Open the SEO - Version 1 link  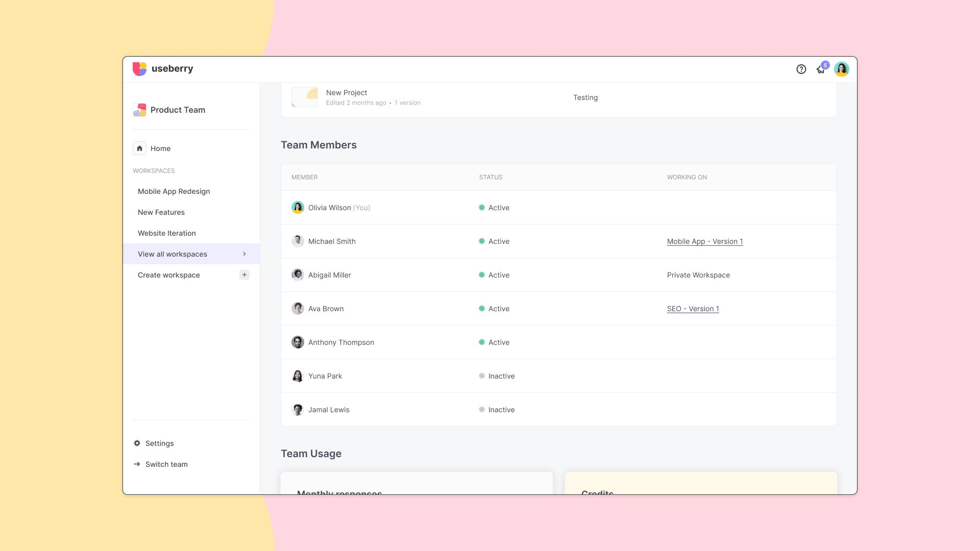(x=693, y=309)
